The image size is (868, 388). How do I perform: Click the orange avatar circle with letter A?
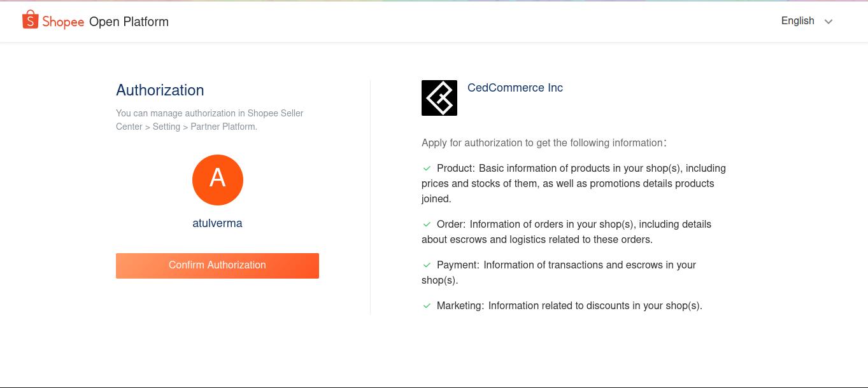click(218, 180)
